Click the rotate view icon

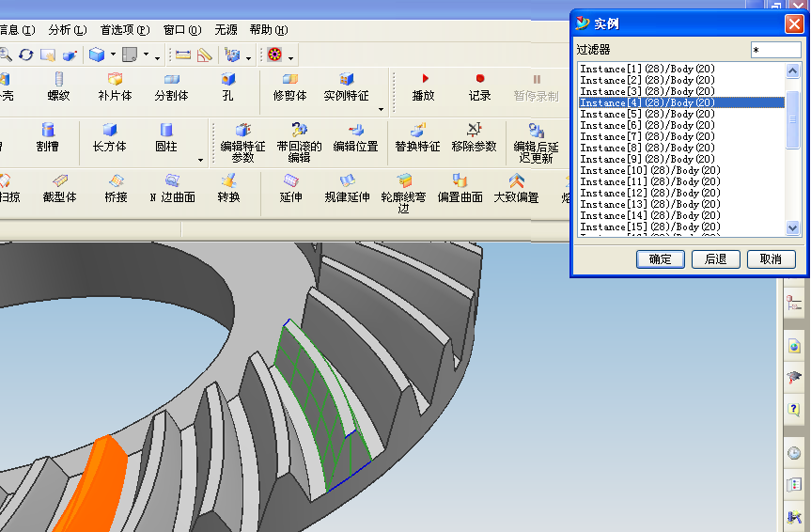(x=26, y=55)
